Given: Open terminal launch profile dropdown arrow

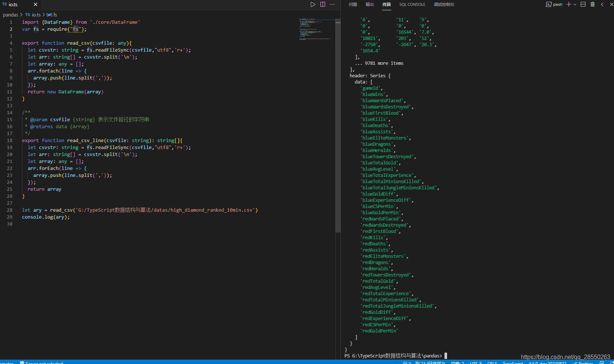Looking at the screenshot, I should pyautogui.click(x=575, y=4).
